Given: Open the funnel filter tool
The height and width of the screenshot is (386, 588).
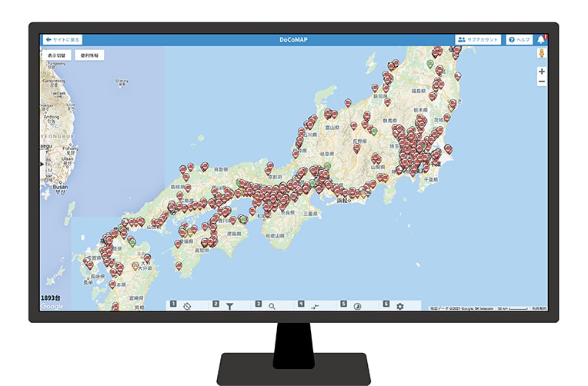Looking at the screenshot, I should [229, 306].
